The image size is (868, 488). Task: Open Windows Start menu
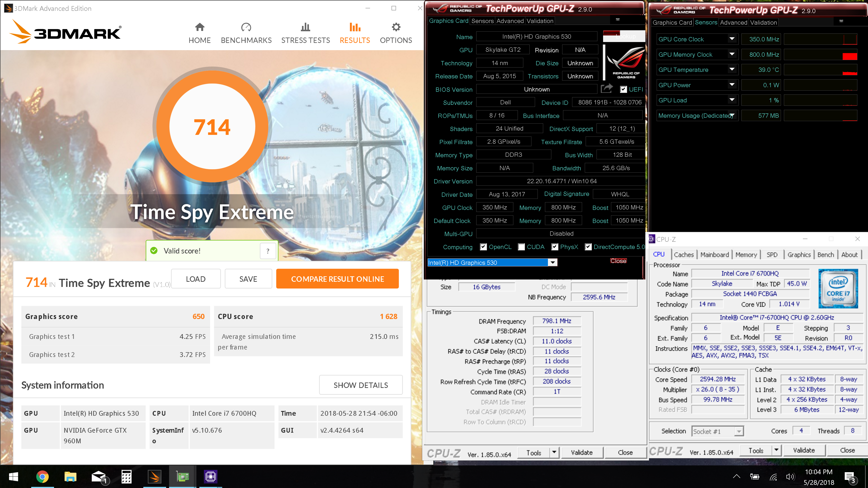click(x=14, y=476)
